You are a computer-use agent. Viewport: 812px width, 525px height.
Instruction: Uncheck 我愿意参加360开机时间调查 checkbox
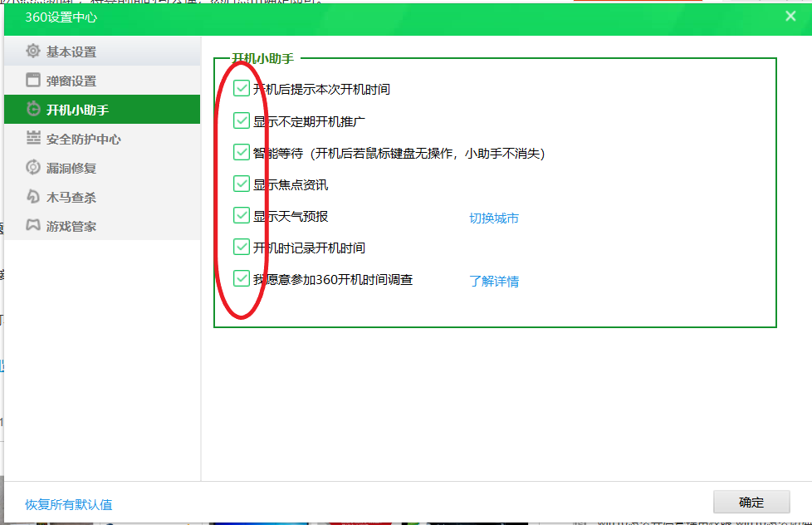click(x=242, y=279)
